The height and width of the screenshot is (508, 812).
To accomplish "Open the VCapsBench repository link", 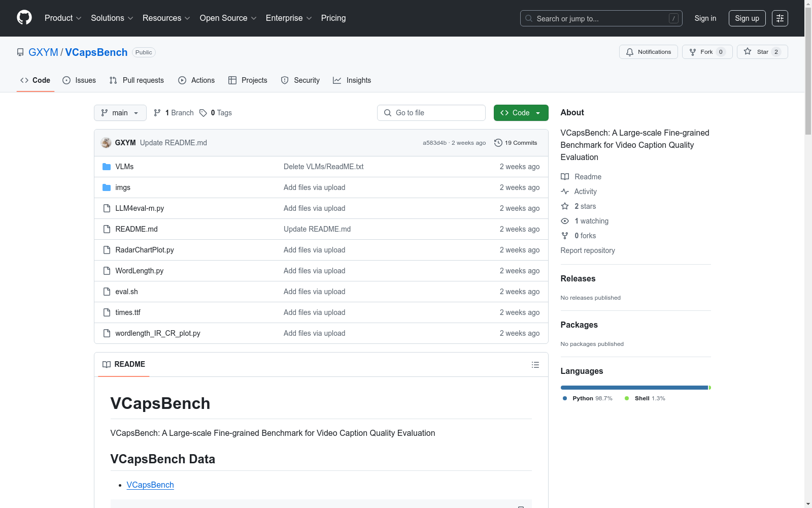I will tap(96, 52).
